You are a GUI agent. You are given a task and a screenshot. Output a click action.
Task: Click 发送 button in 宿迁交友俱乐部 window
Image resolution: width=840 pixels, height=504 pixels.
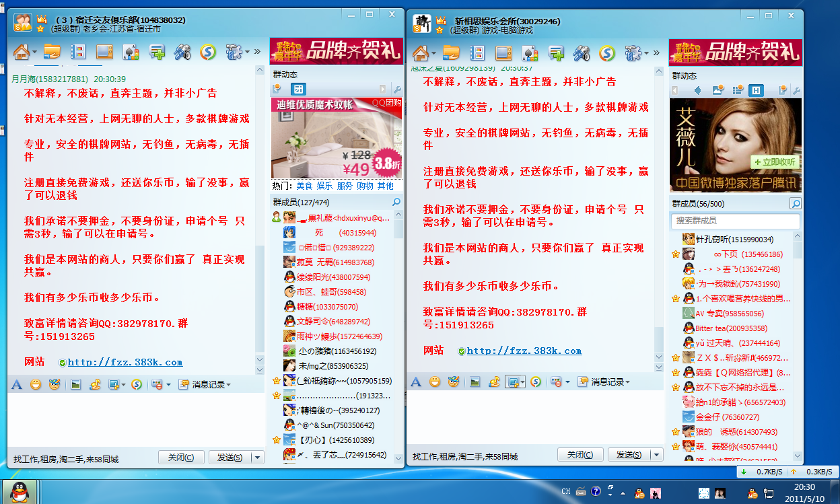tap(230, 458)
